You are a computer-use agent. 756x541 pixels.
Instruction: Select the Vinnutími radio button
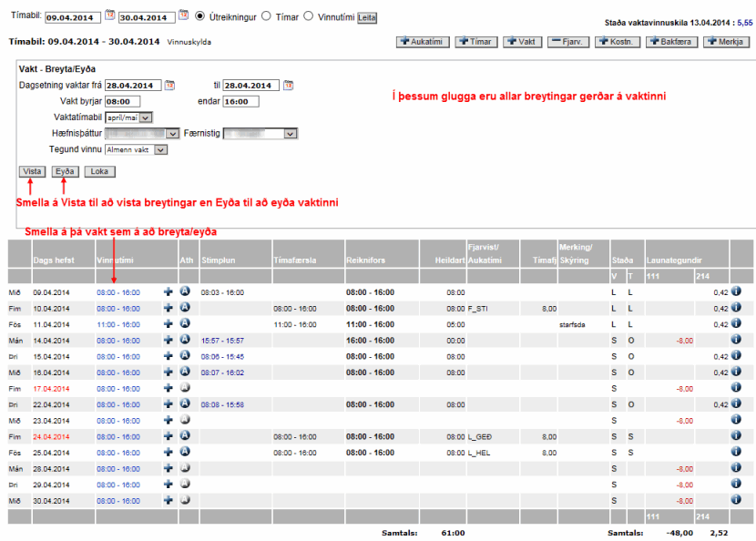(309, 15)
